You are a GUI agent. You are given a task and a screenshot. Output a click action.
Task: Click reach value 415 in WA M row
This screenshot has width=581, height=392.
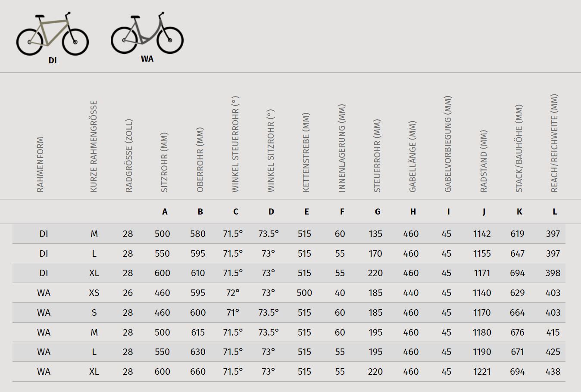[x=553, y=333]
